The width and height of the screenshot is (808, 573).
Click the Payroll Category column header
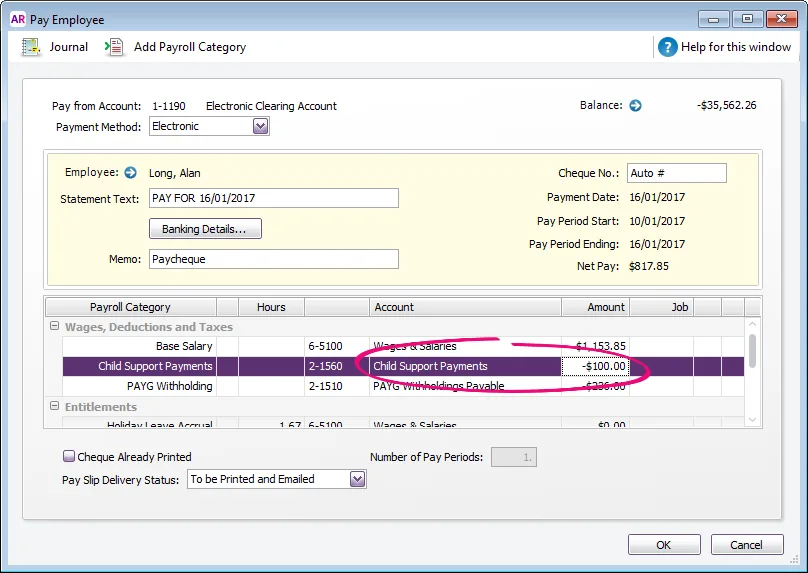coord(130,307)
